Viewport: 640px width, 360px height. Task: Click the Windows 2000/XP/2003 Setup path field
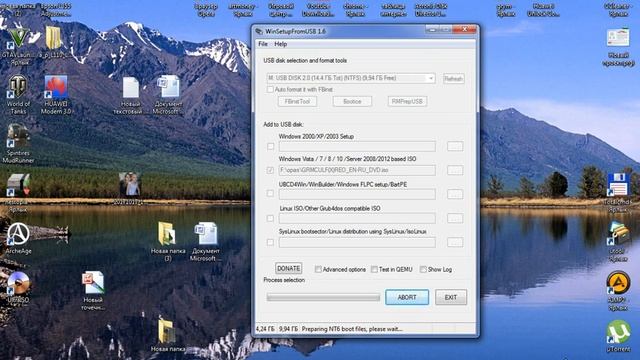pyautogui.click(x=357, y=146)
